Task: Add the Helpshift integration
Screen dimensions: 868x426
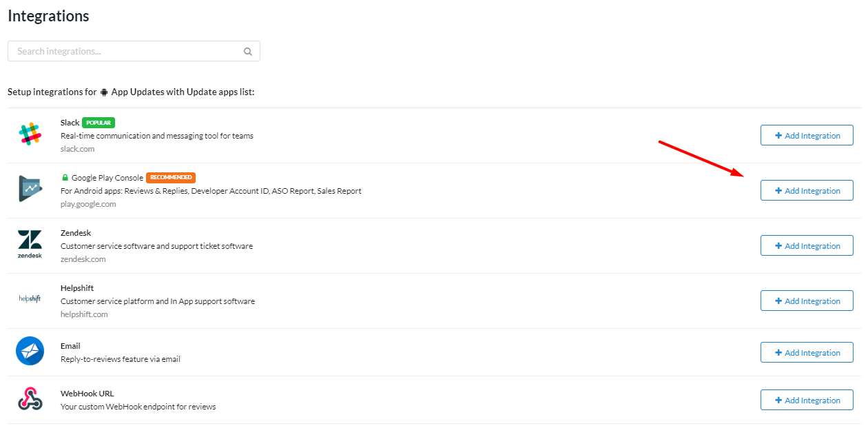Action: (x=807, y=301)
